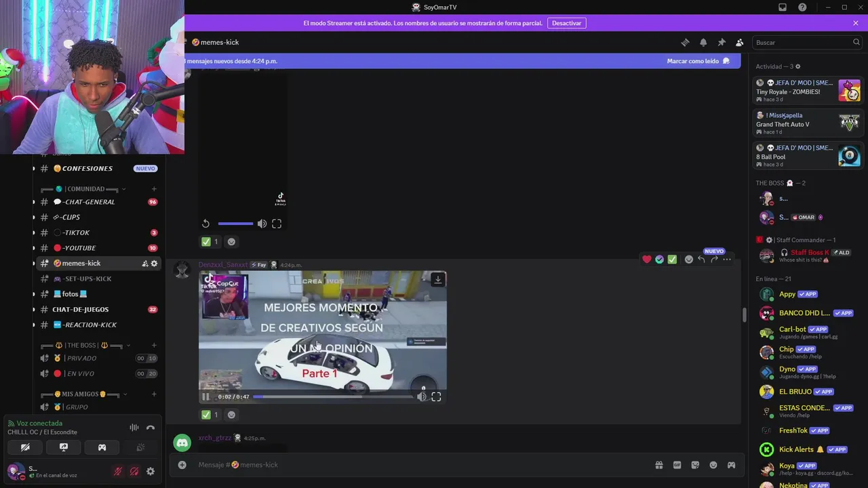Edit memes-kick channel settings gear
This screenshot has width=868, height=488.
point(154,264)
